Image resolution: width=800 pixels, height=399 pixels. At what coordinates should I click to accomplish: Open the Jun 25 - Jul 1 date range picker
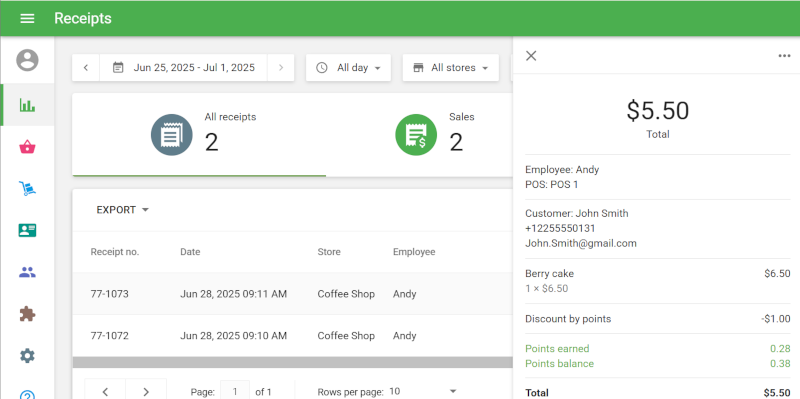[184, 67]
